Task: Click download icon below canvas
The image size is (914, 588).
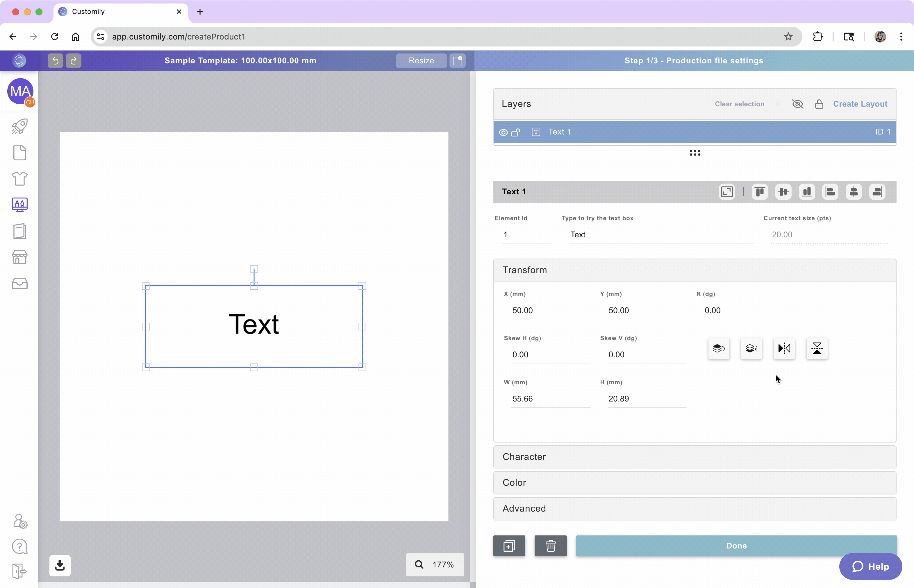Action: click(x=60, y=565)
